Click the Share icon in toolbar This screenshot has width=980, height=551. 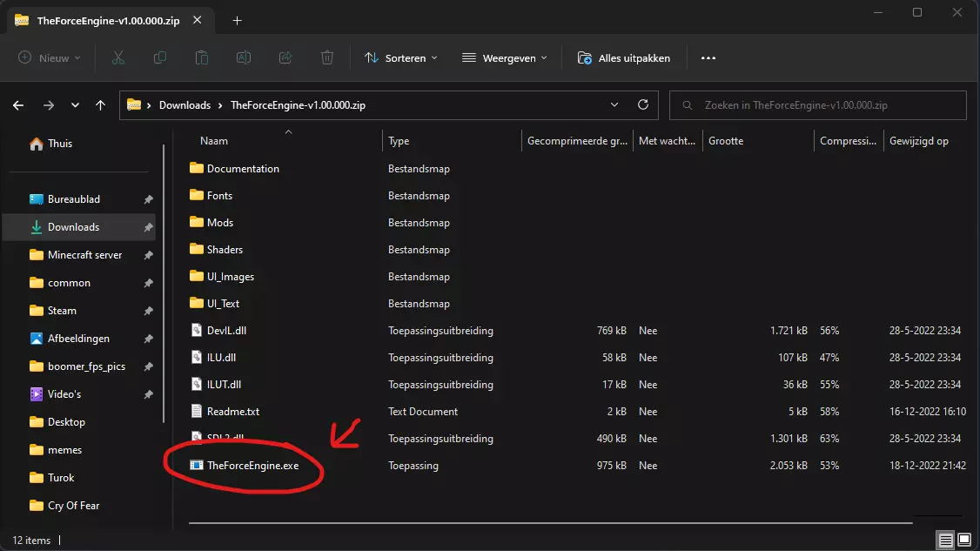pos(285,58)
